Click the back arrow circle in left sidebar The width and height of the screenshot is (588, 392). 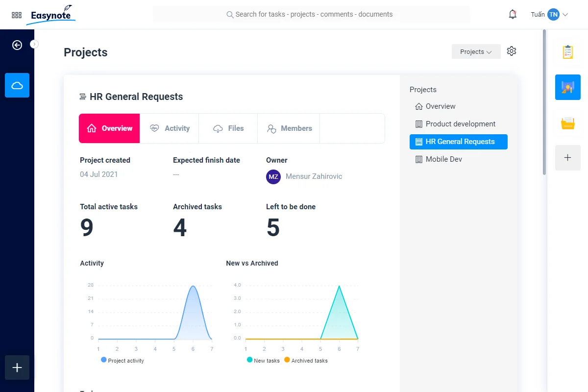[17, 45]
